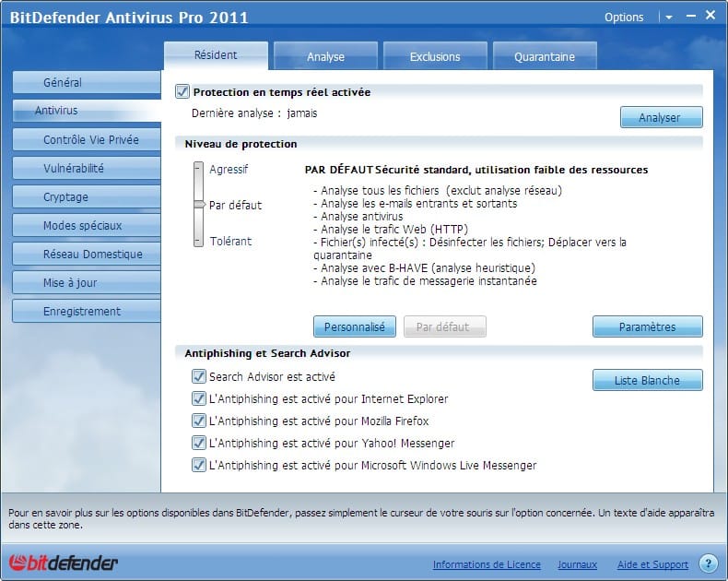This screenshot has height=581, width=728.
Task: Click 'Analyse avec B-HAVE' line
Action: pos(424,267)
